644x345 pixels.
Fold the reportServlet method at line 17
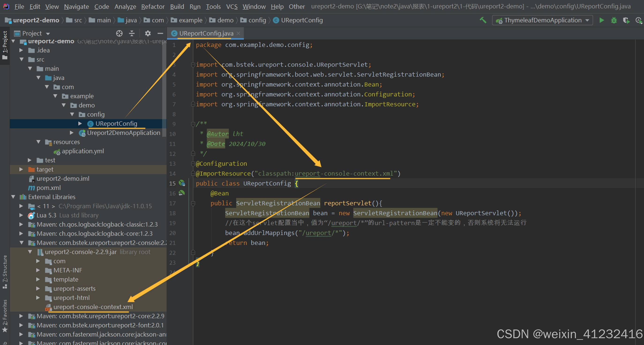tap(193, 203)
